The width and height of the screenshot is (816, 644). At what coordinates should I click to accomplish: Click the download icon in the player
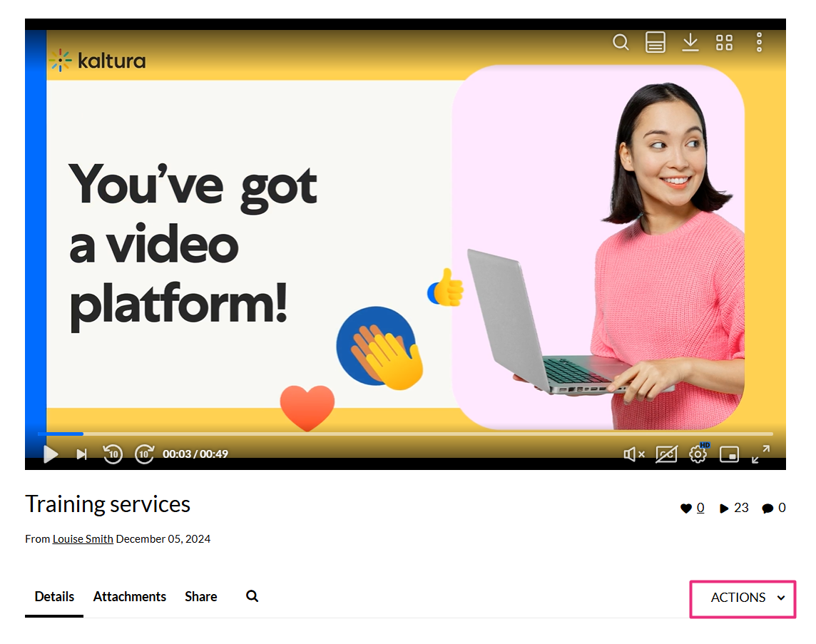pyautogui.click(x=690, y=42)
